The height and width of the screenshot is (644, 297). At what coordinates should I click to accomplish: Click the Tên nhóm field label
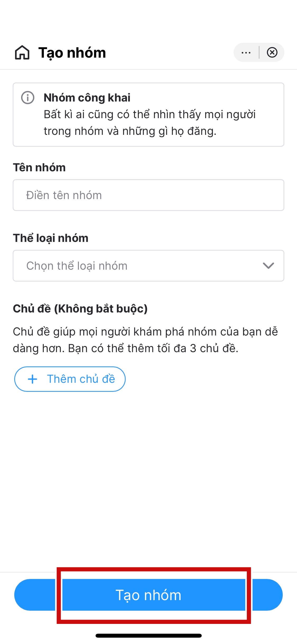[39, 168]
